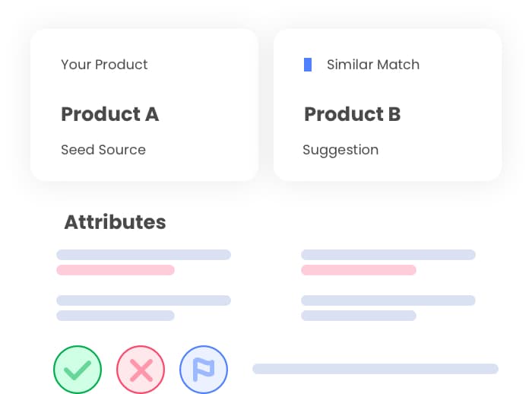Click left column pink highlighted attribute bar
Image resolution: width=532 pixels, height=394 pixels.
[116, 270]
